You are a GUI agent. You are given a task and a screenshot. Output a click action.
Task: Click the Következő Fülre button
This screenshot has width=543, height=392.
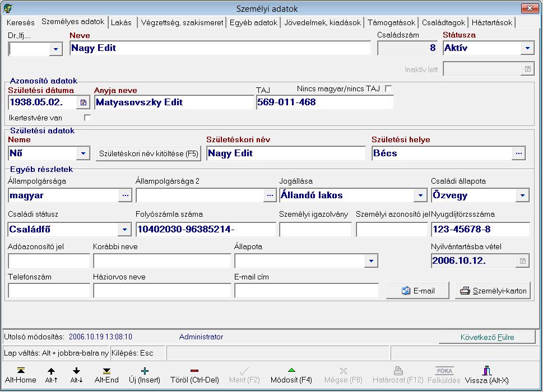pyautogui.click(x=487, y=337)
